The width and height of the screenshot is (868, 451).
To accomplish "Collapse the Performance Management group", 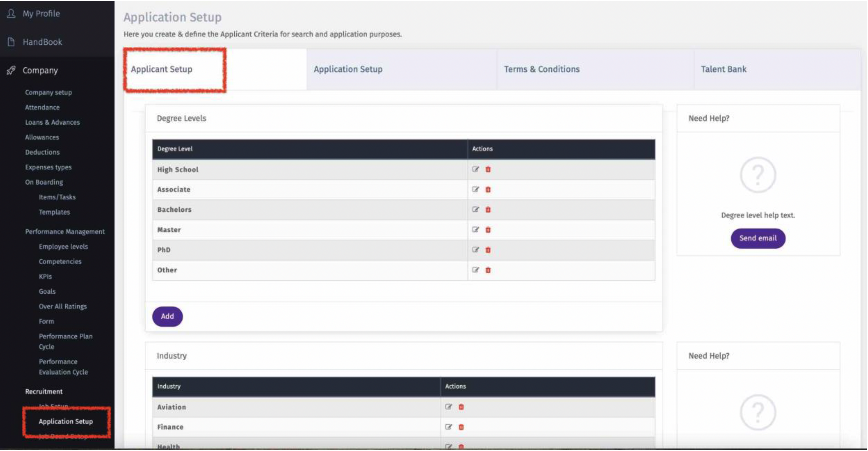I will (65, 232).
